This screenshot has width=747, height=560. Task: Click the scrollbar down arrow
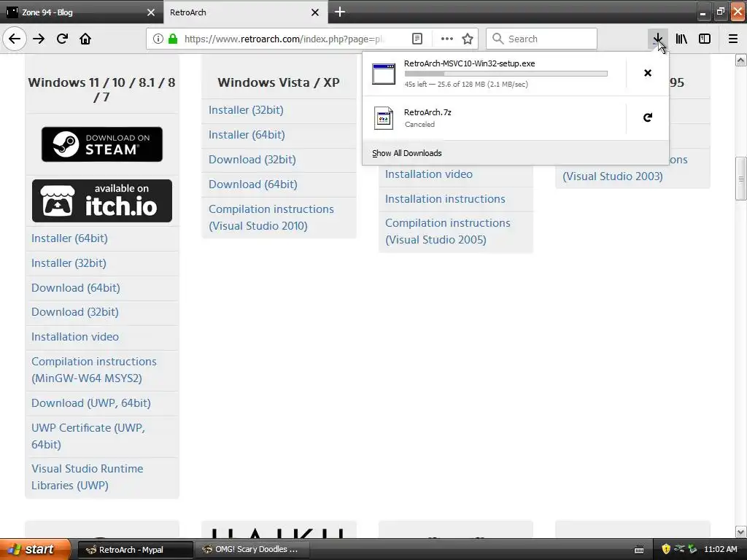[x=741, y=532]
